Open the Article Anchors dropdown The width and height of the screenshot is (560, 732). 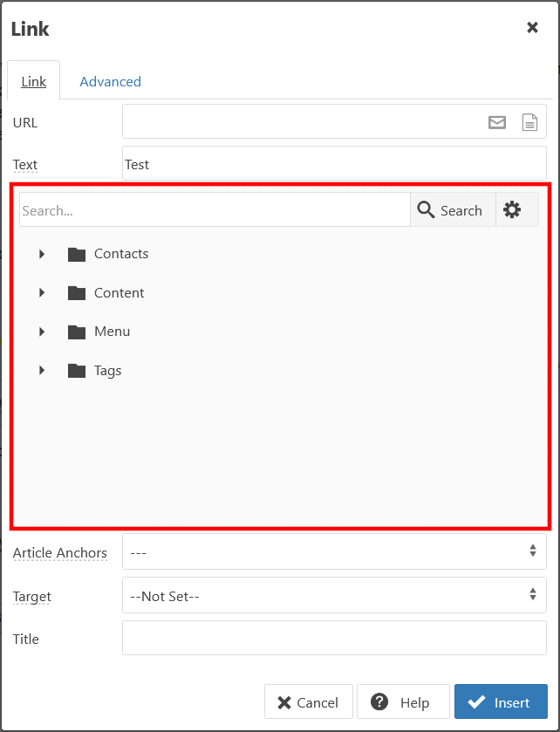click(334, 551)
